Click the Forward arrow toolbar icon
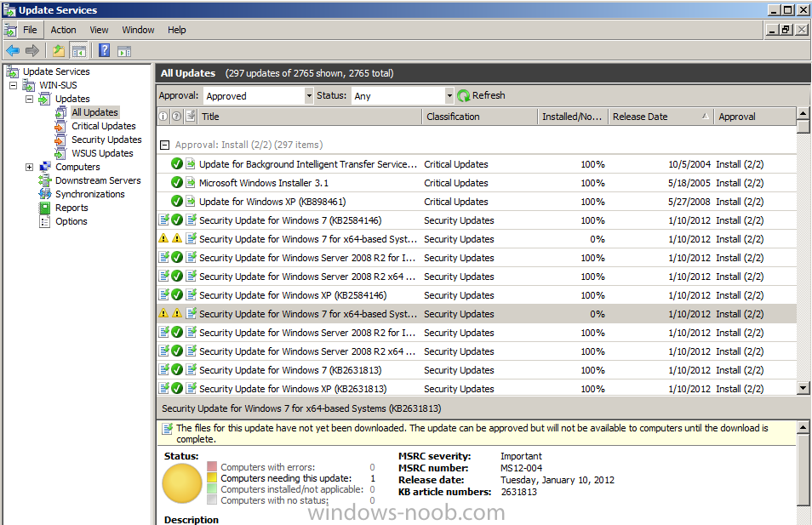Screen dimensions: 812x525 [x=32, y=50]
